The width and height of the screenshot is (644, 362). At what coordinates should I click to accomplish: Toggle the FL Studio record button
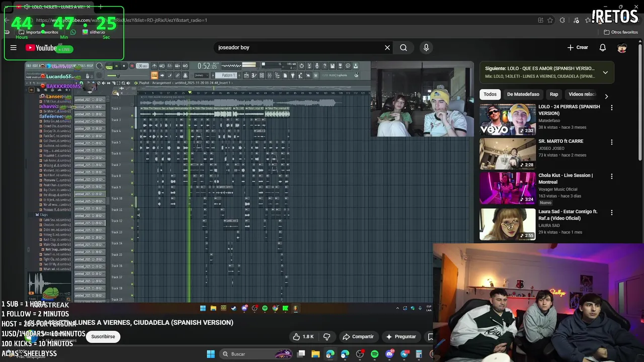pyautogui.click(x=132, y=65)
